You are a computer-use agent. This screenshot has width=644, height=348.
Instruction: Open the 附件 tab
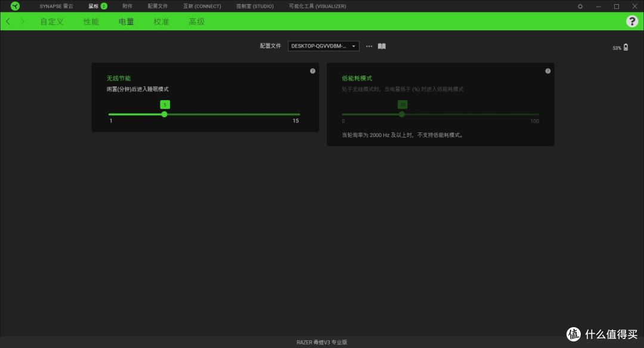(x=128, y=6)
